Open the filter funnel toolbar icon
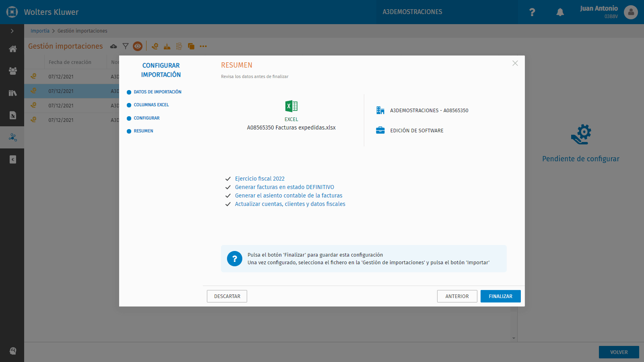The height and width of the screenshot is (362, 644). point(126,46)
